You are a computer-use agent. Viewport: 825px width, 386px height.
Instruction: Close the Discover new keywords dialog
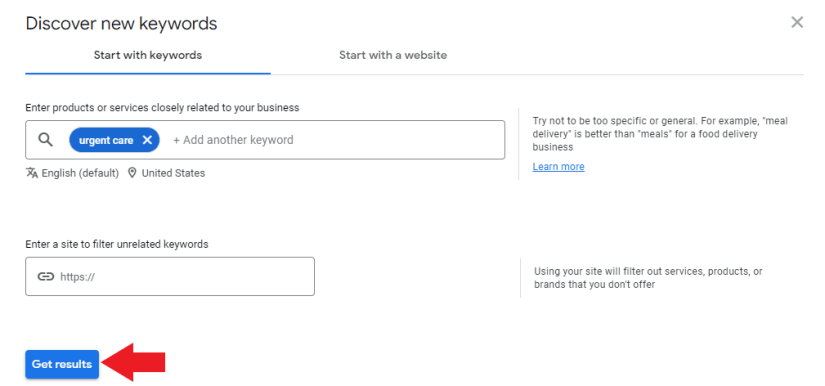(x=797, y=22)
